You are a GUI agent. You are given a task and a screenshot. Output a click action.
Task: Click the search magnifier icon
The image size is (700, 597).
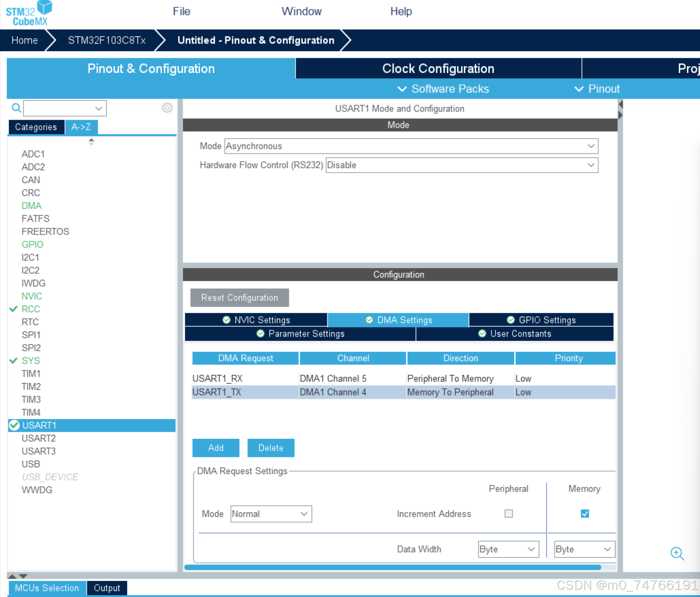[x=16, y=108]
